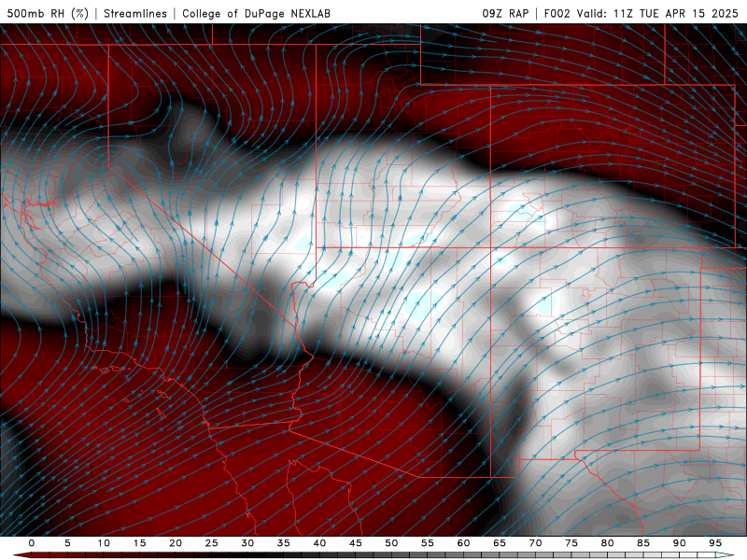Click the legend value '85'
Screen dimensions: 747x560
[643, 543]
